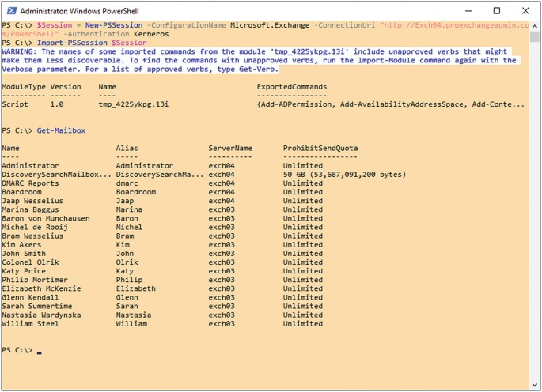Click the 'Microsoft.Exchange' configuration name
Image resolution: width=542 pixels, height=392 pixels.
pyautogui.click(x=270, y=25)
